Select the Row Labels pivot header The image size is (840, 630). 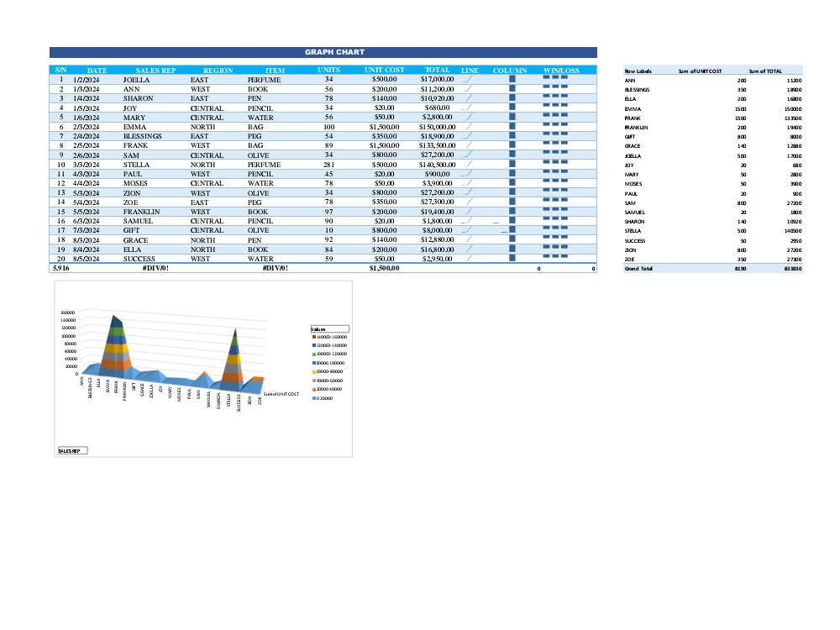tap(638, 71)
